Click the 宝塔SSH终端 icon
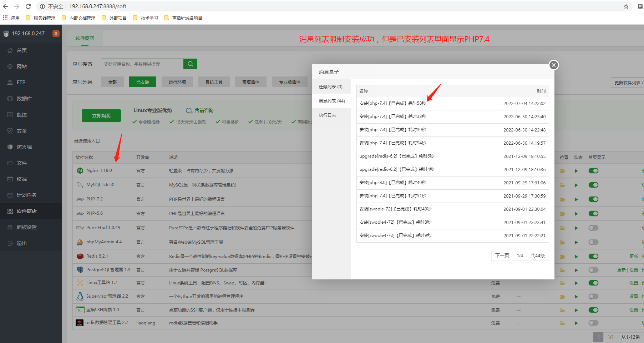The height and width of the screenshot is (343, 644). click(80, 310)
